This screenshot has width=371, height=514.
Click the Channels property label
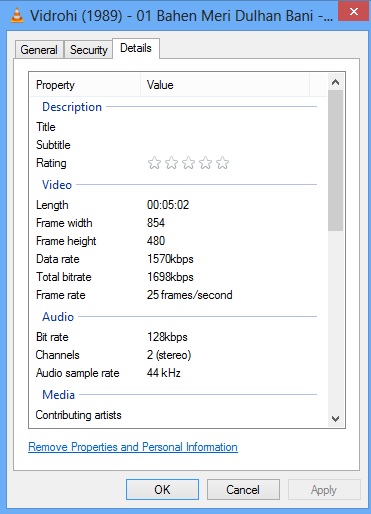(x=58, y=355)
